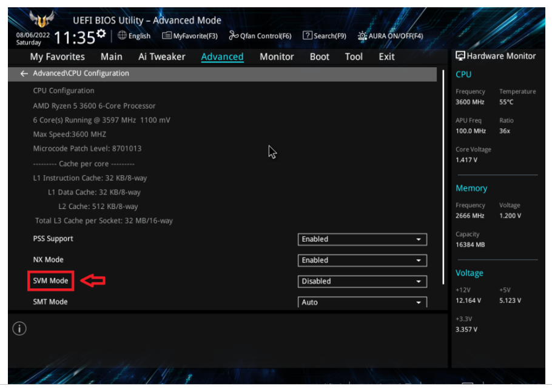Click the 5.123 V value
Viewport: 552px width, 392px height.
coord(510,301)
